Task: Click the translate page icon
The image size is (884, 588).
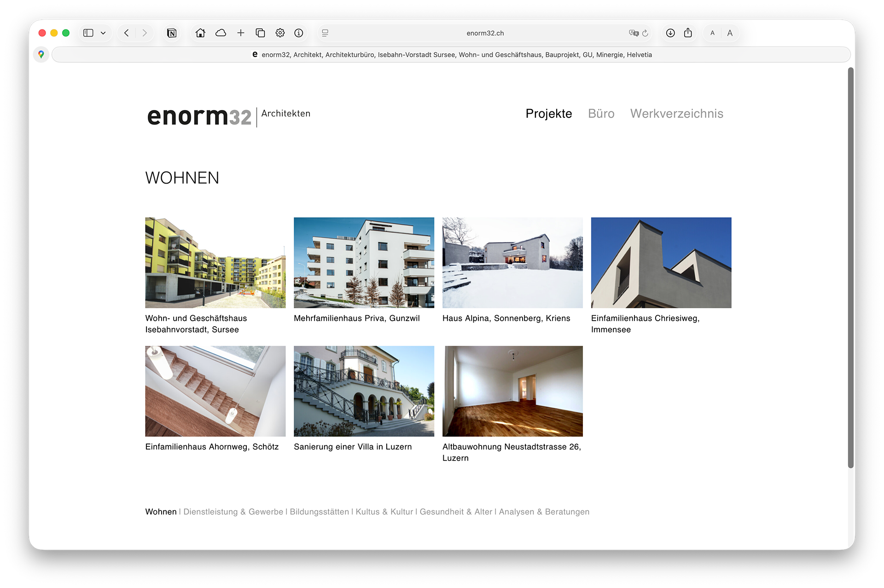Action: [634, 33]
